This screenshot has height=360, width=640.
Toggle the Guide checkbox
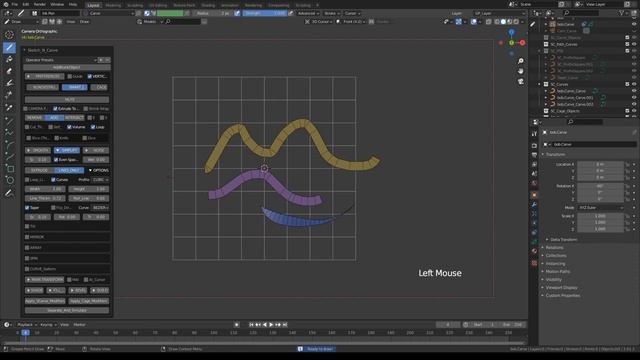tap(69, 76)
